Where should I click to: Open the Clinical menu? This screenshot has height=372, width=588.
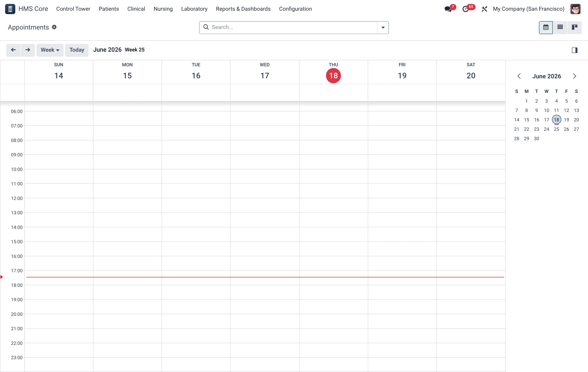pos(136,9)
